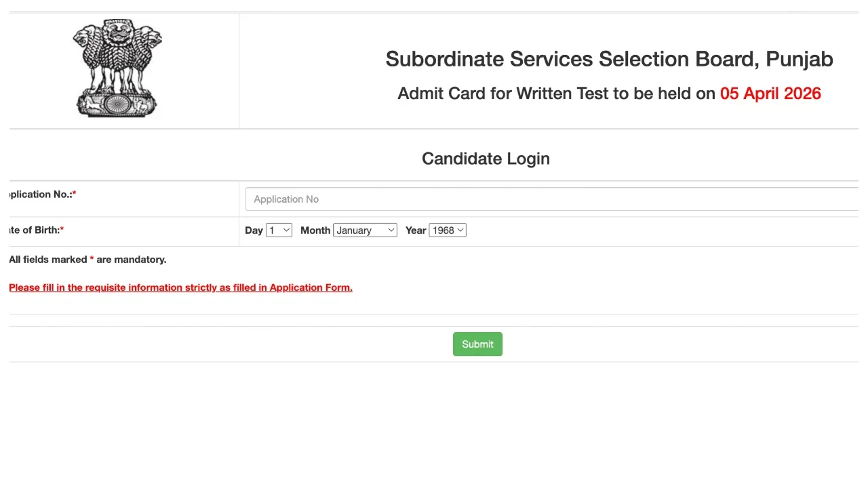Click the 'Date of Birth:' field label
The height and width of the screenshot is (488, 868).
coord(34,230)
